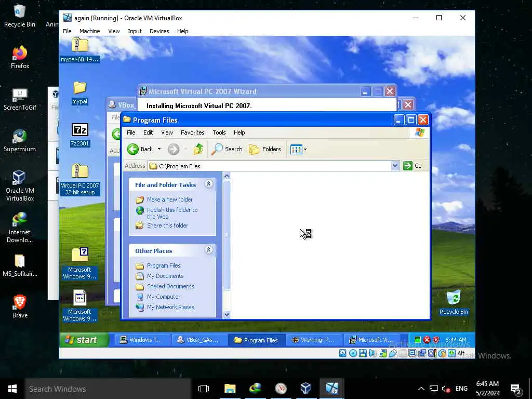Click the floppy disk icon in VirtualBox status bar

pos(363,353)
